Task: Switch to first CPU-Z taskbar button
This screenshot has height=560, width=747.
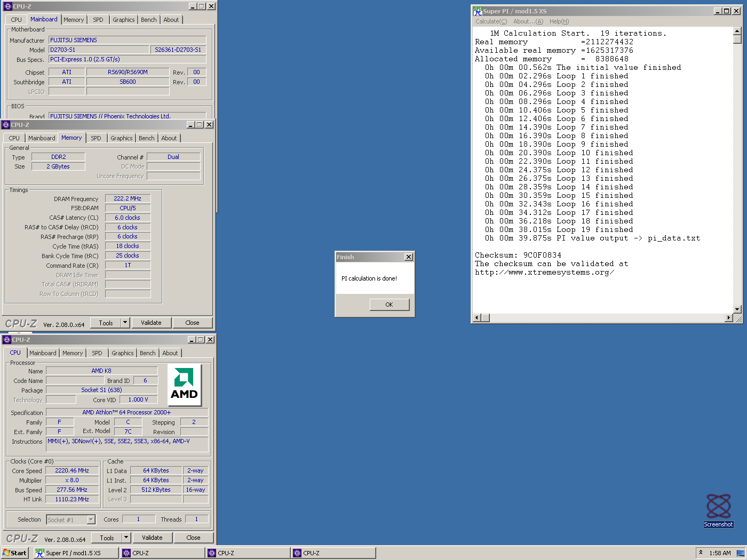Action: pyautogui.click(x=163, y=553)
